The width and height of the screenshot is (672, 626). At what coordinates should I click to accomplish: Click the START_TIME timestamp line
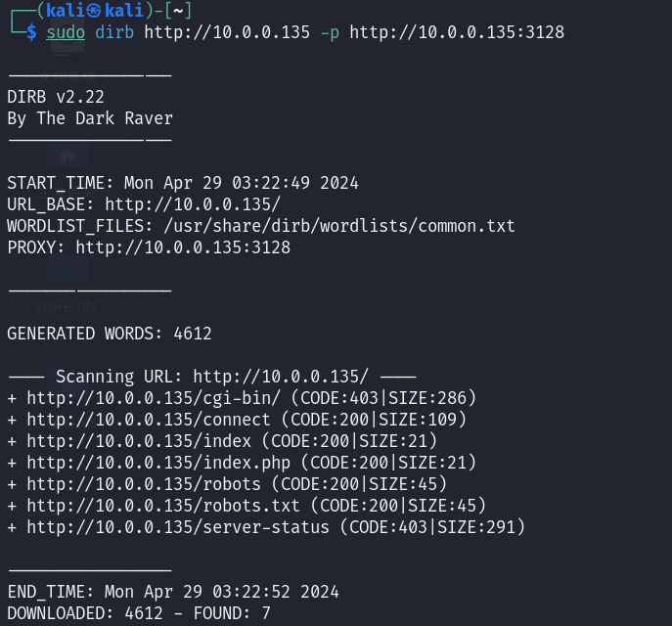[x=183, y=183]
